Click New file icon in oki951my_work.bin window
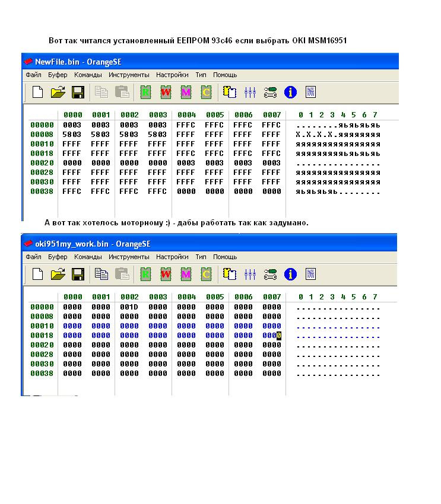Image resolution: width=441 pixels, height=504 pixels. click(37, 274)
